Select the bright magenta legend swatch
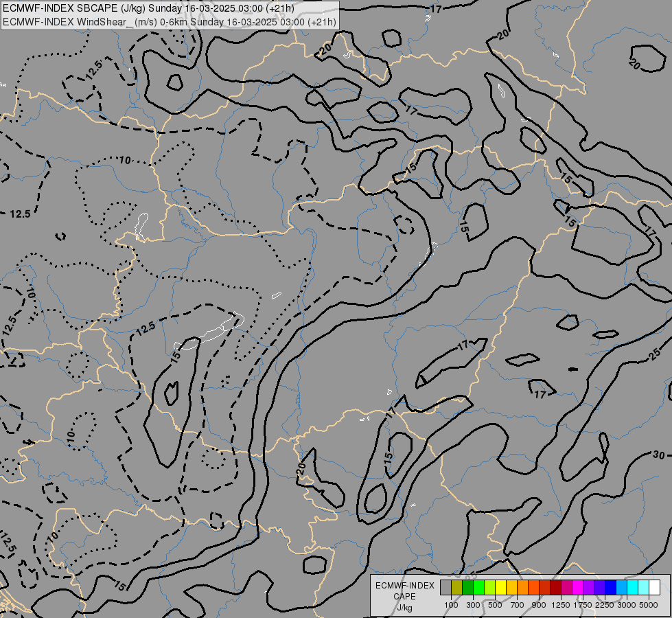Screen dimensions: 672x618 pos(578,587)
